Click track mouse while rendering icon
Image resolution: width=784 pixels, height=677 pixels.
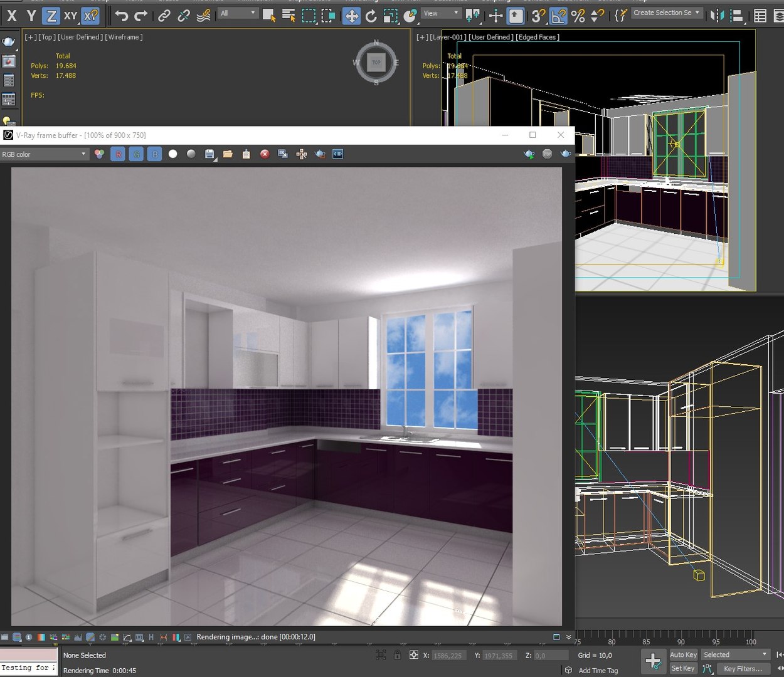point(302,154)
